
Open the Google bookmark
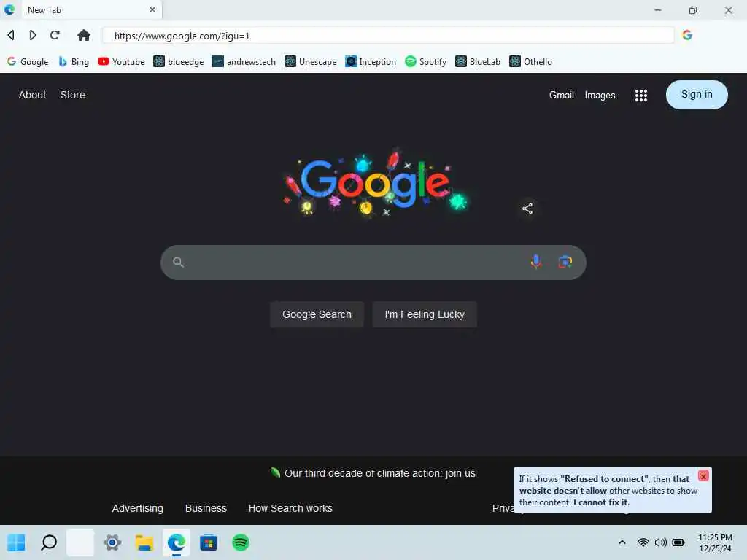click(28, 61)
